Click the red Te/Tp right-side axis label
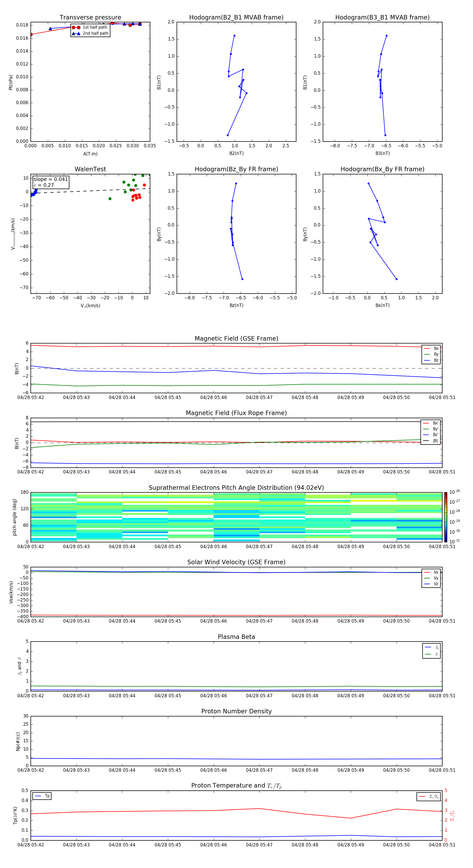Viewport: 473px width, 868px height. tap(452, 816)
